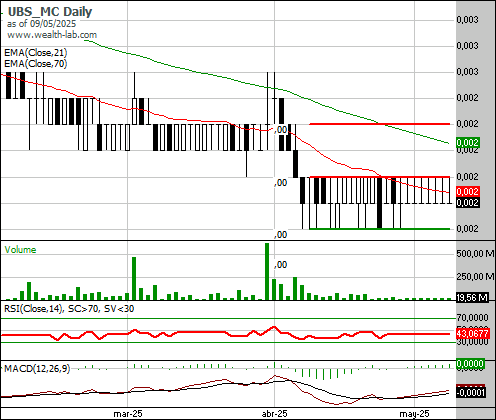
Task: Click the red EMA 21 value tag
Action: pos(468,192)
